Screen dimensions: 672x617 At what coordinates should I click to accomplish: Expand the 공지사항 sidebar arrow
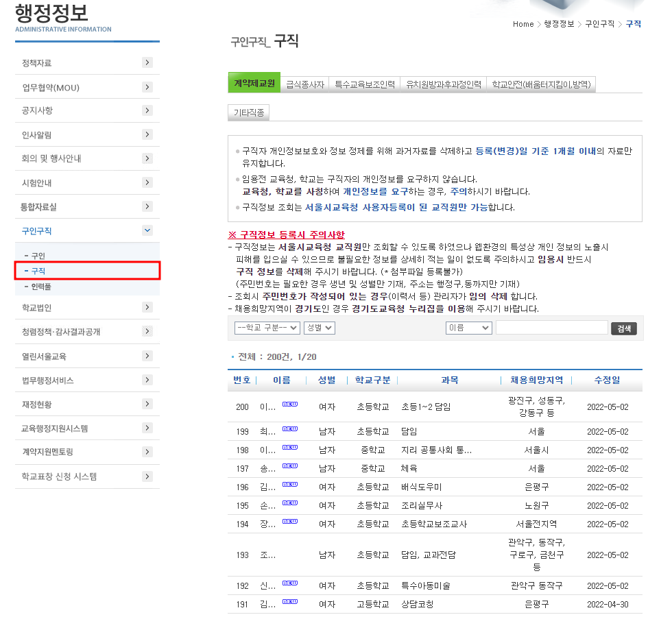coord(147,110)
